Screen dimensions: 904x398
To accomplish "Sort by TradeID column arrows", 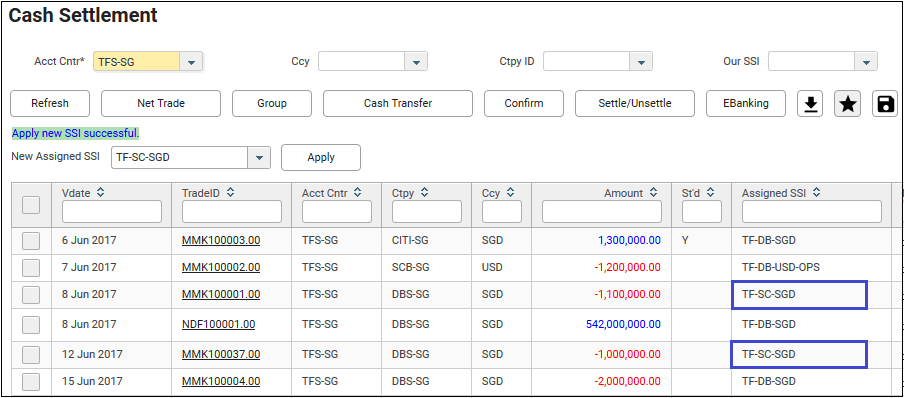I will pyautogui.click(x=229, y=193).
